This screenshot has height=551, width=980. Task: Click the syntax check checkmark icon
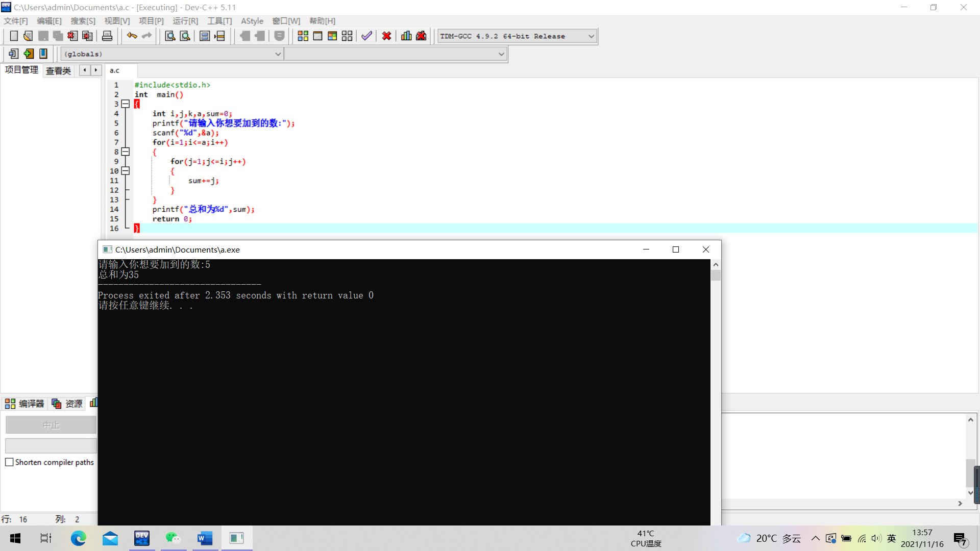tap(366, 36)
